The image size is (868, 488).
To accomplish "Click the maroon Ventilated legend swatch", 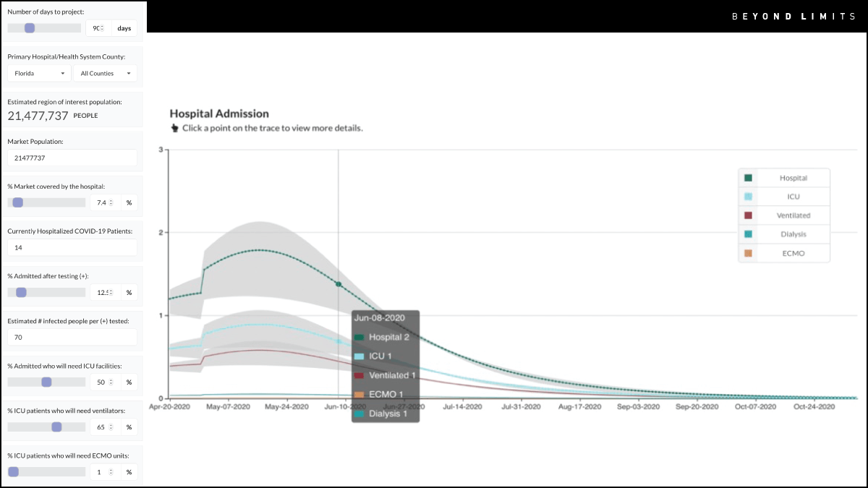I will pos(748,215).
